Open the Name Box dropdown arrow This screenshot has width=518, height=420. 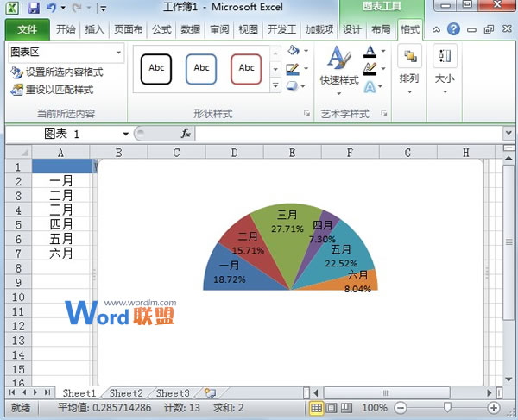126,134
